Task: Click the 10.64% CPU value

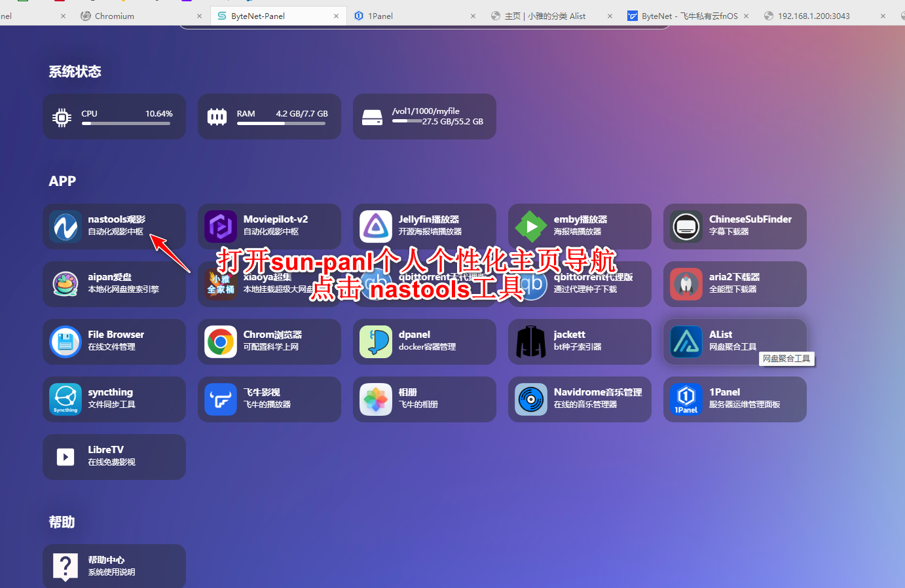Action: pos(159,114)
